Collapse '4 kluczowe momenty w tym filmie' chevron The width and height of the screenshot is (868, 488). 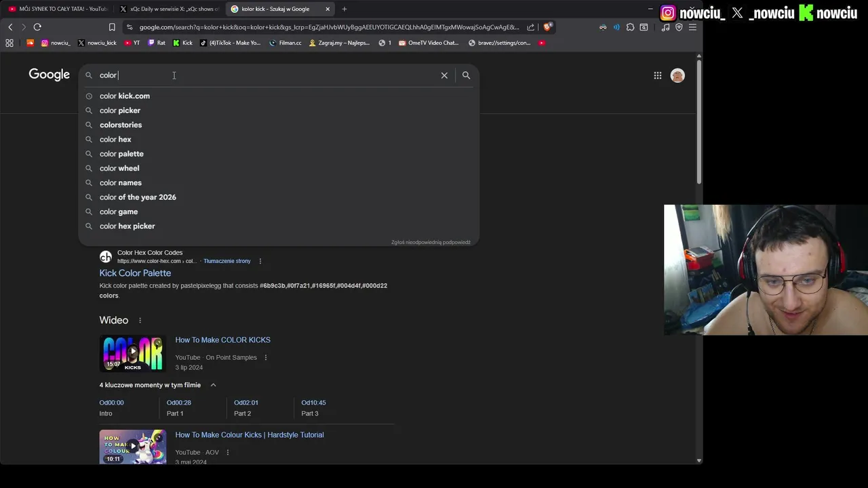pos(213,385)
